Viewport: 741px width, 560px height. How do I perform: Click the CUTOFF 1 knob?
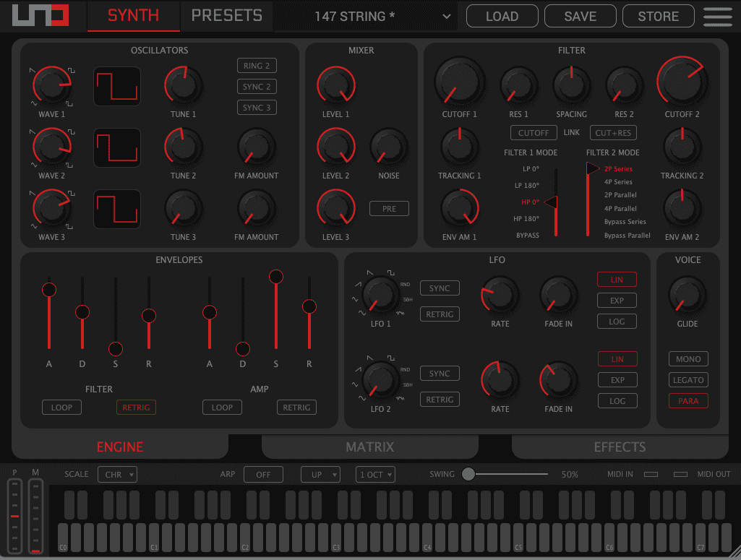(459, 81)
